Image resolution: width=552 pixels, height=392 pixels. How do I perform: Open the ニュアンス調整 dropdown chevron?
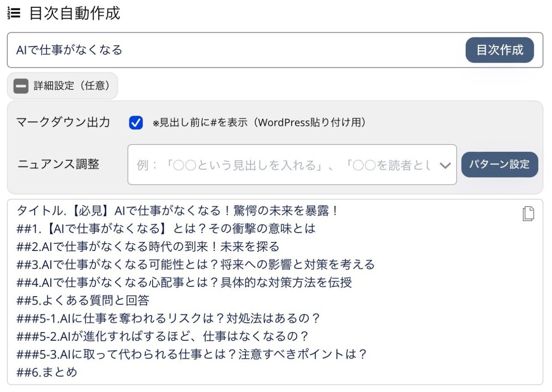(x=445, y=166)
